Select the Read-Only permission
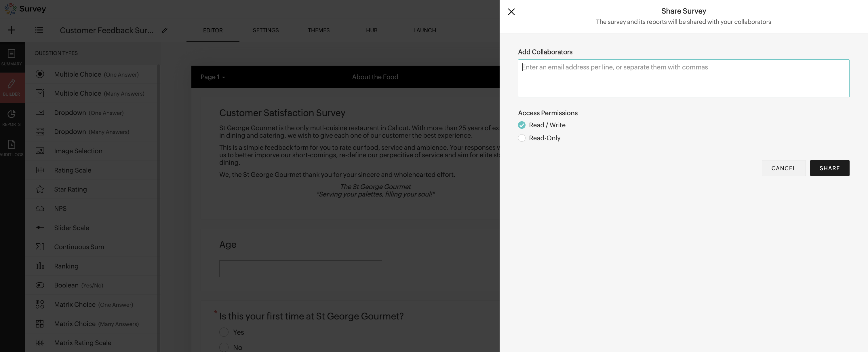 521,138
